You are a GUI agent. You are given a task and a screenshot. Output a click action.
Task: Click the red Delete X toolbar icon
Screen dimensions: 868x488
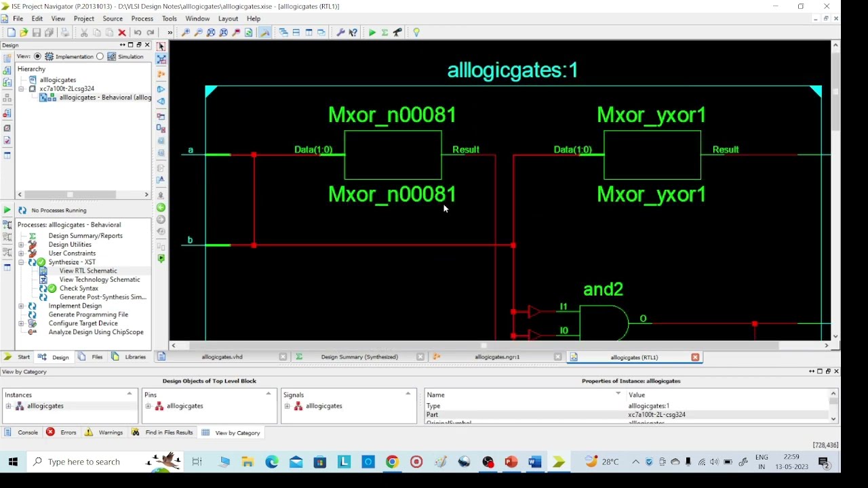pyautogui.click(x=122, y=33)
